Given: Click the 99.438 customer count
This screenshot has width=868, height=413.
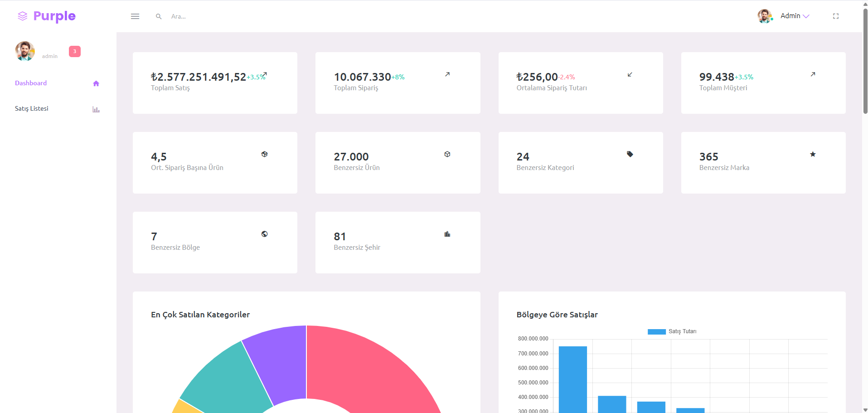Looking at the screenshot, I should coord(717,77).
